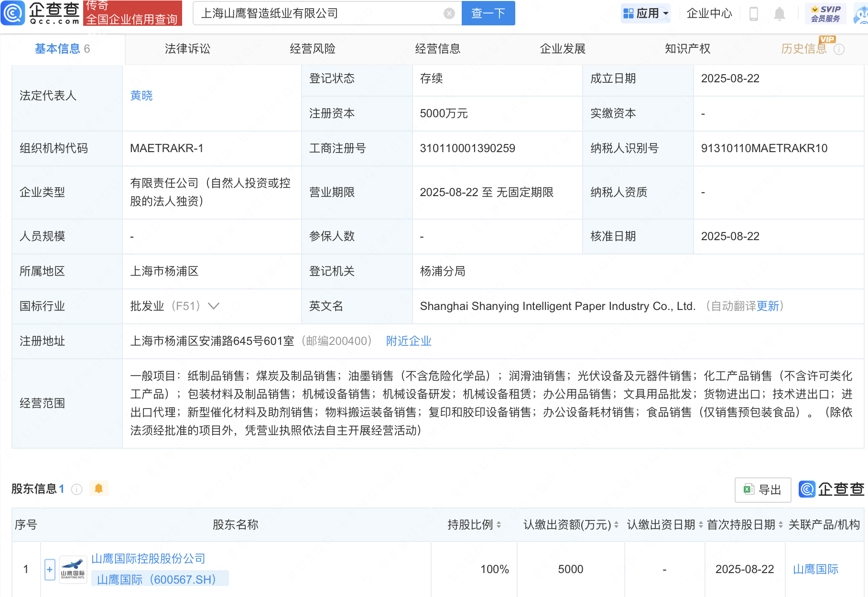
Task: Open legal representative 黄晓 link
Action: pos(141,96)
